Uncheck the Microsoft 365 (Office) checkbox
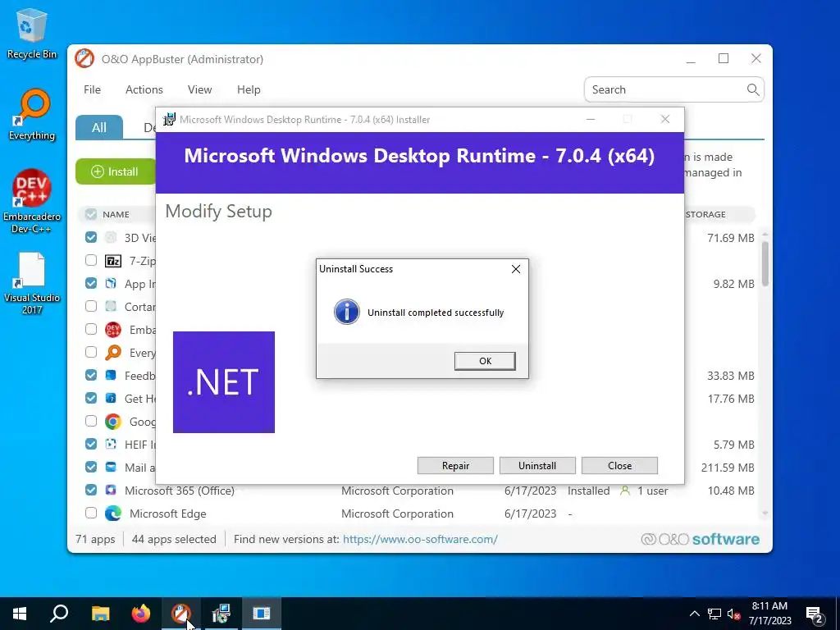This screenshot has width=840, height=630. tap(91, 491)
